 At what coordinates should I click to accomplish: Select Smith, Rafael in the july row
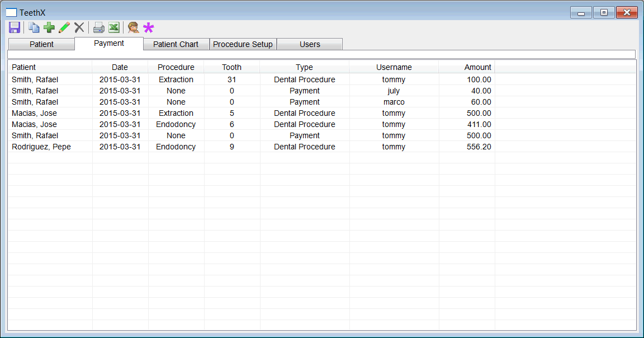[35, 91]
